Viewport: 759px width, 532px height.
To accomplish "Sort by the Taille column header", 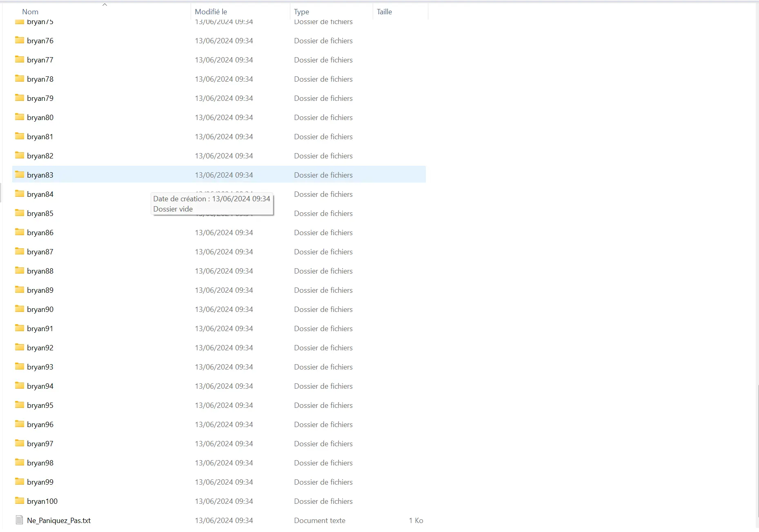I will click(384, 12).
